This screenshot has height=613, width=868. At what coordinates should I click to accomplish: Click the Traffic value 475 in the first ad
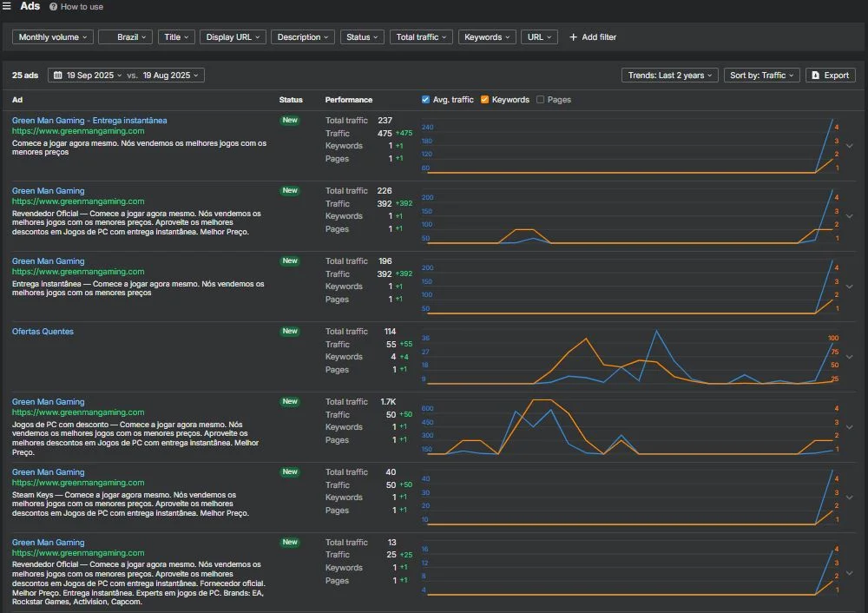click(385, 133)
